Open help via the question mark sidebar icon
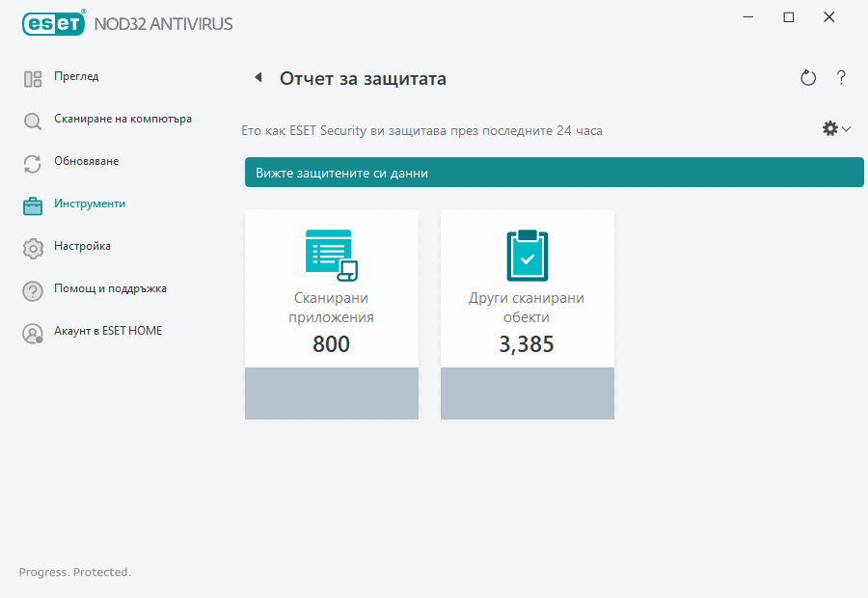 click(x=32, y=289)
